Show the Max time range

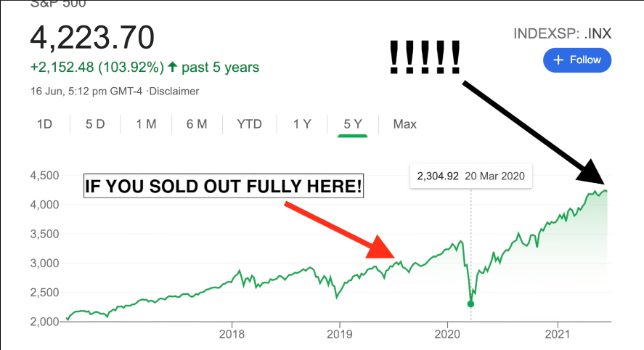click(x=404, y=124)
